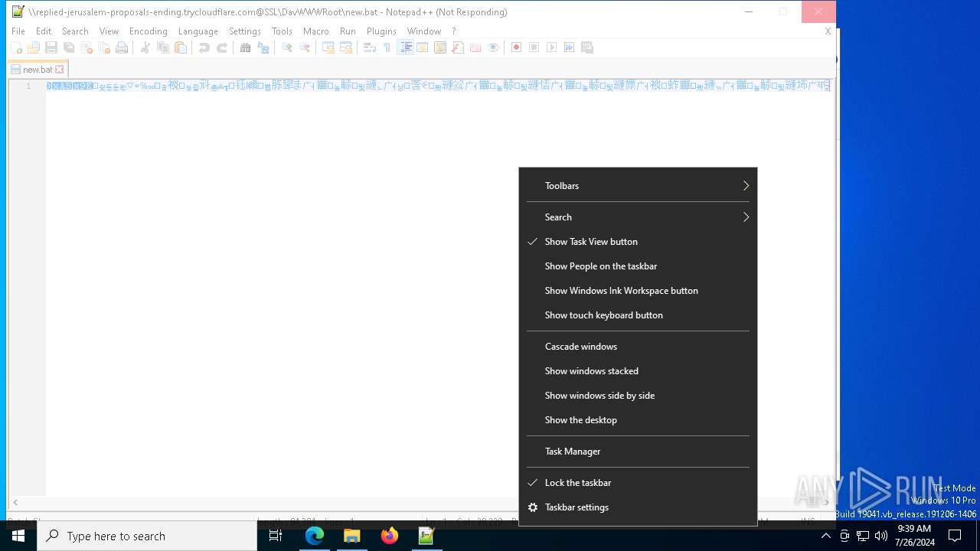Toggle the Monitoring eye toolbar icon
This screenshot has width=980, height=551.
coord(494,47)
